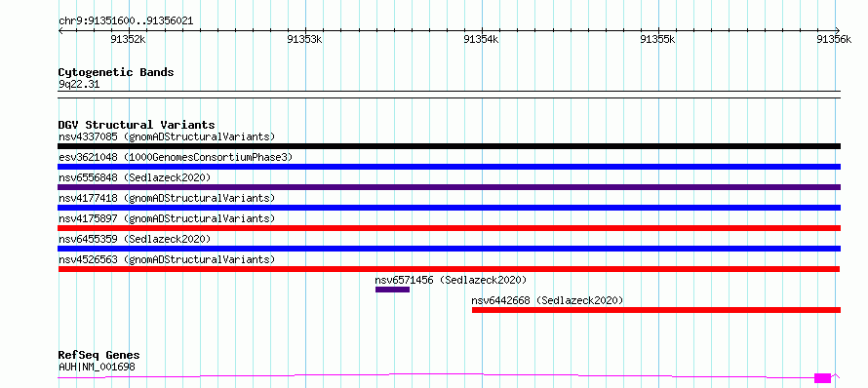868x388 pixels.
Task: Select the purple nsv6556848 variant bar
Action: coord(449,187)
